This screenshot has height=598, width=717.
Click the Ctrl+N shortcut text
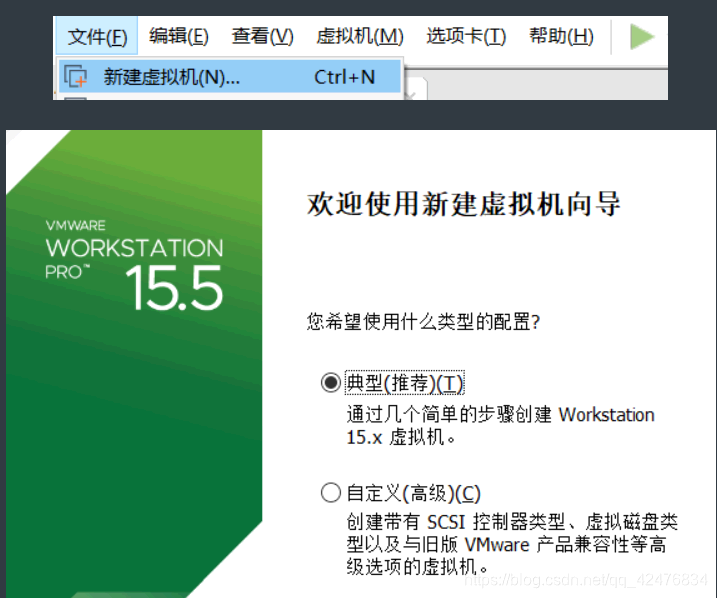pyautogui.click(x=344, y=77)
